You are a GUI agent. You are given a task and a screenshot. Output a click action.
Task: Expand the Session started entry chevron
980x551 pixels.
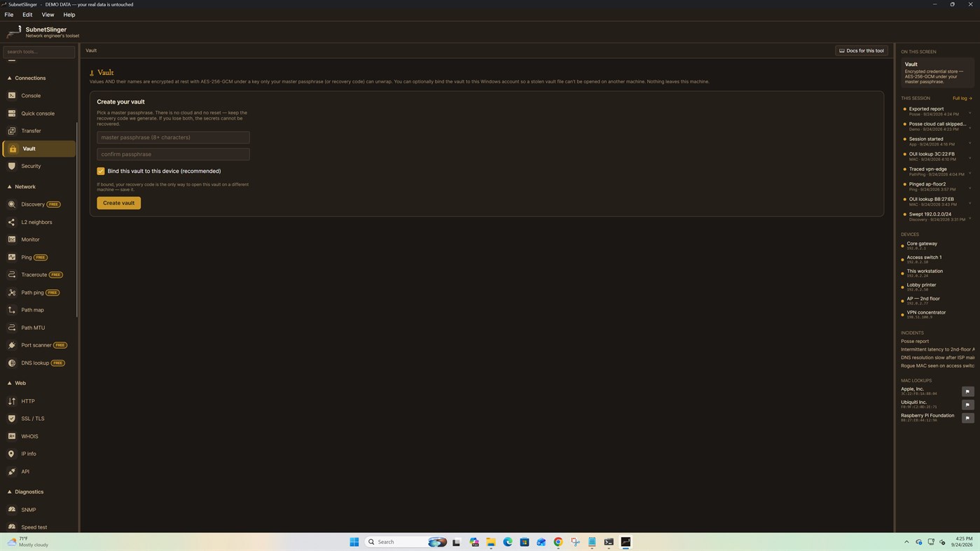click(x=969, y=142)
